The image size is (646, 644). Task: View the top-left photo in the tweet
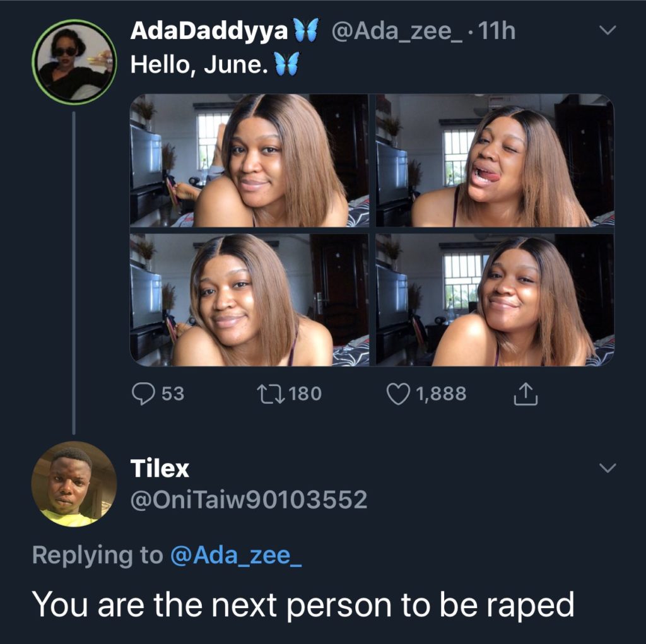(x=250, y=160)
